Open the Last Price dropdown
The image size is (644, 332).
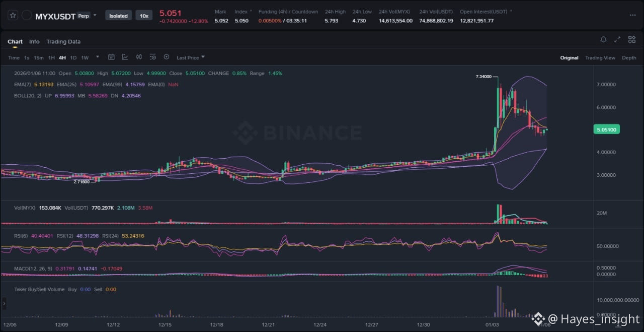click(191, 57)
